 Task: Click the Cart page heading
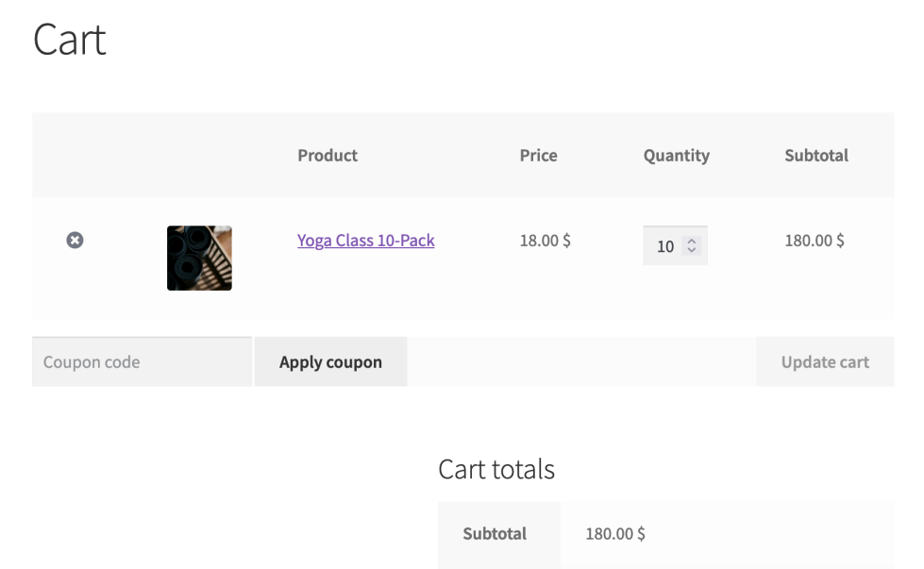pos(69,41)
